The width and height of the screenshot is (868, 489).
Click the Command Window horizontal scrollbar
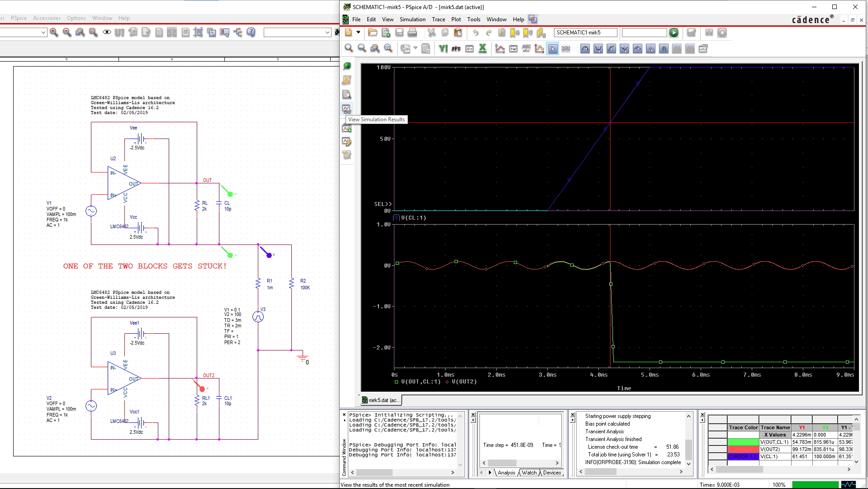[402, 472]
